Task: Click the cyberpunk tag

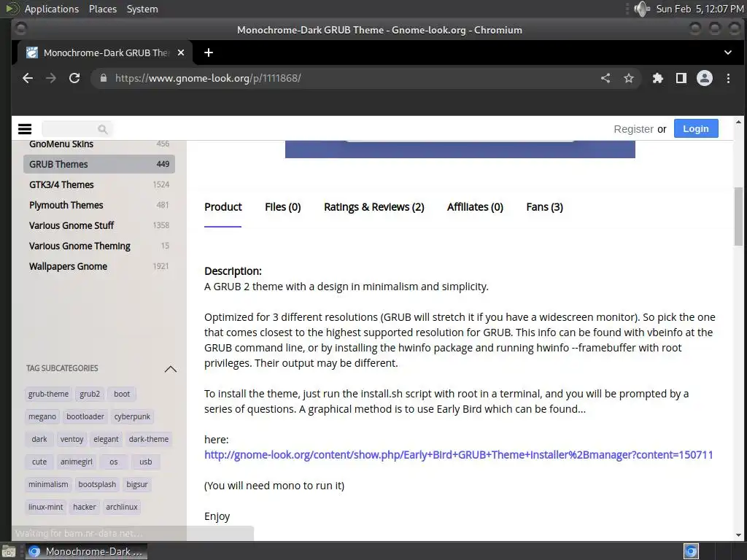Action: click(x=132, y=416)
